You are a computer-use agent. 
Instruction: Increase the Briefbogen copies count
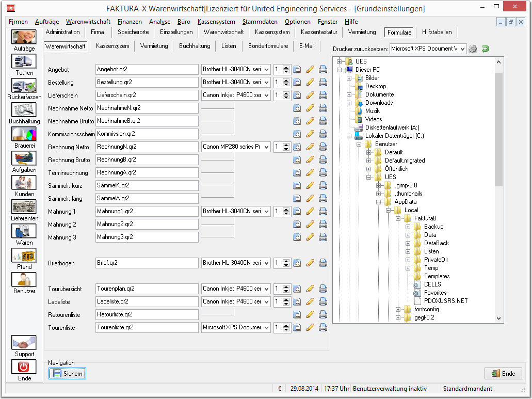pos(286,261)
